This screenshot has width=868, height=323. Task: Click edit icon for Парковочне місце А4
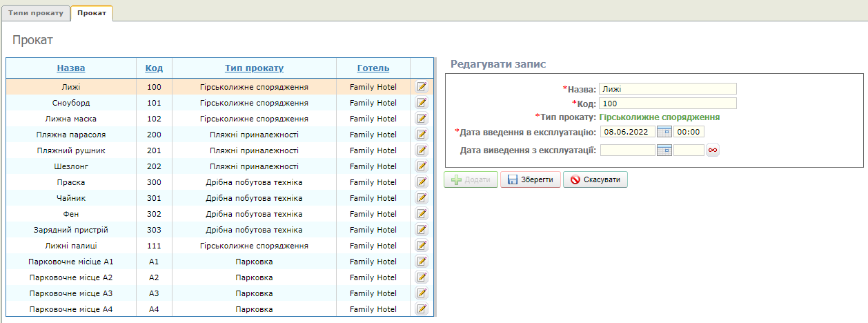(422, 309)
